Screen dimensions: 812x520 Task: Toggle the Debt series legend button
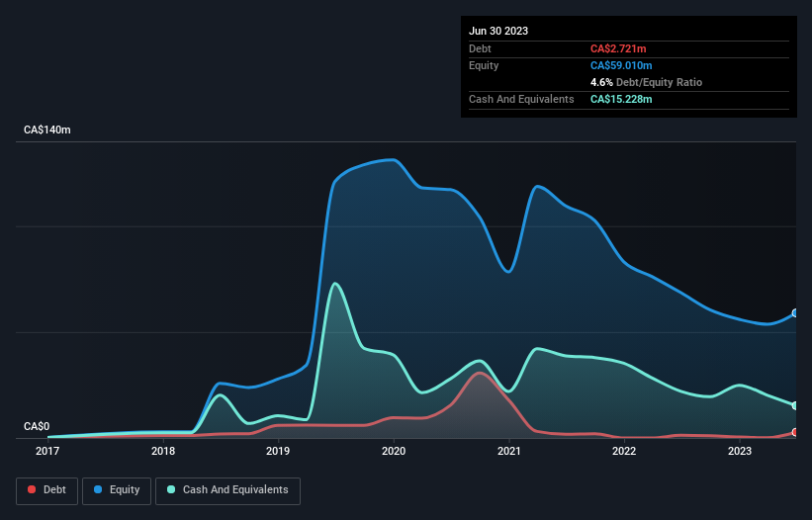coord(46,490)
